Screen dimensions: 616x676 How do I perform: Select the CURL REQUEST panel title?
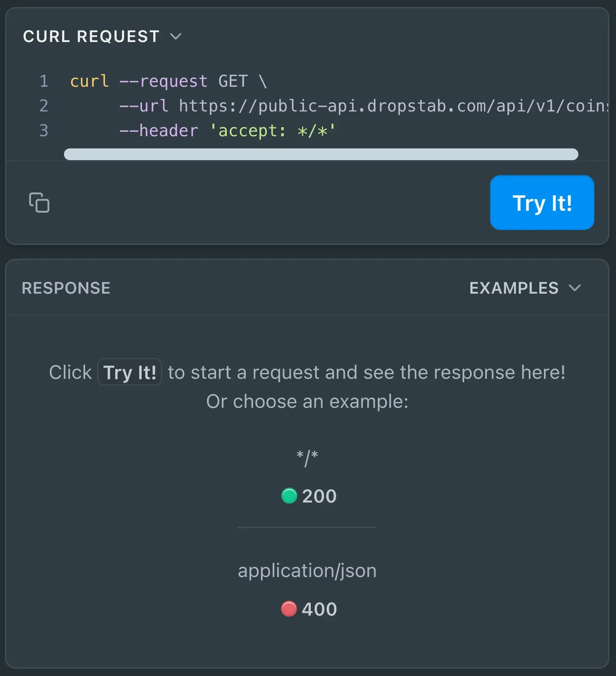[x=91, y=36]
